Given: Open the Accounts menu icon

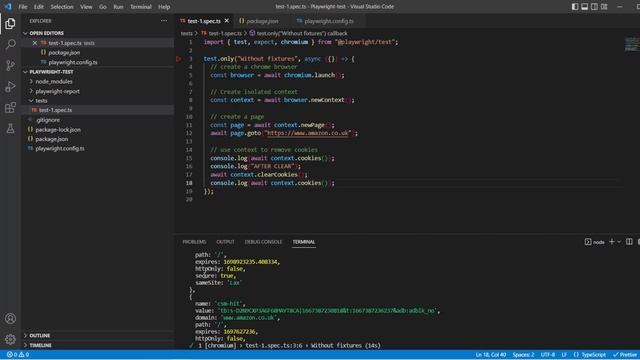Looking at the screenshot, I should pyautogui.click(x=10, y=318).
